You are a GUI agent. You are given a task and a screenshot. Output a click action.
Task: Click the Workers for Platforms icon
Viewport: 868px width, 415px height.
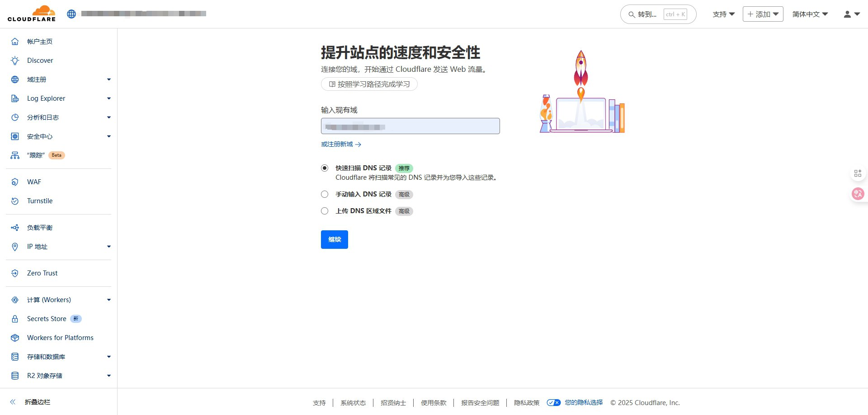(15, 338)
